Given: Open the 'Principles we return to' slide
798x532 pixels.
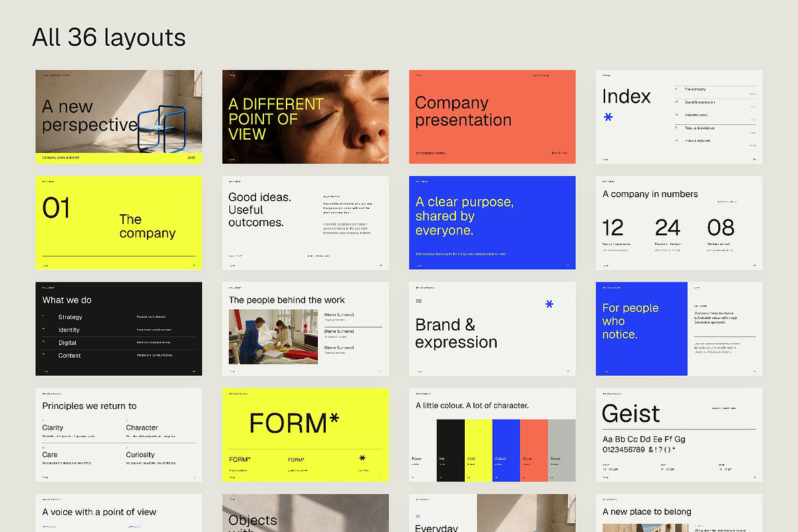Looking at the screenshot, I should click(118, 435).
